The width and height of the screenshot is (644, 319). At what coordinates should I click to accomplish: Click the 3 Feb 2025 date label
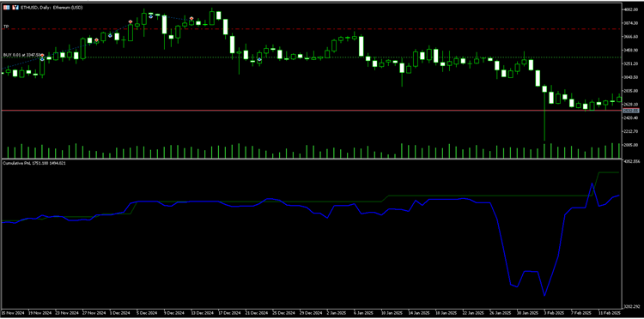[554, 312]
